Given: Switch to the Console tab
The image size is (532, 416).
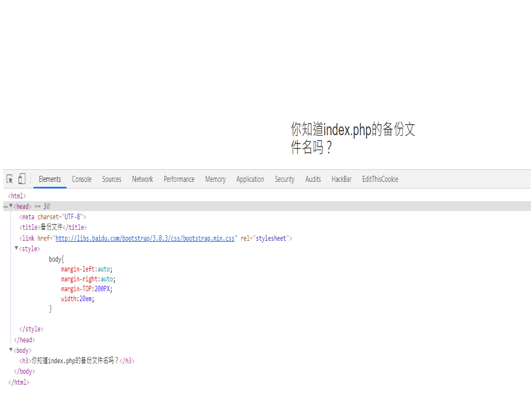Looking at the screenshot, I should point(82,179).
